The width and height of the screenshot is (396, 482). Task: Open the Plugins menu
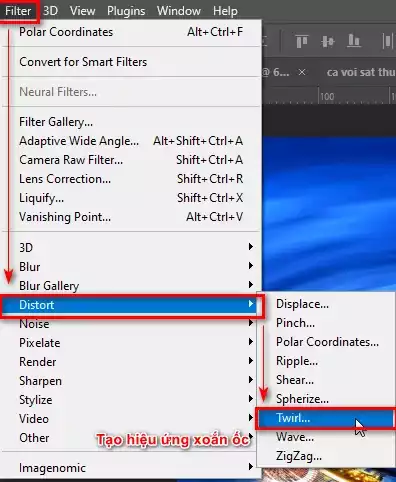[x=126, y=11]
